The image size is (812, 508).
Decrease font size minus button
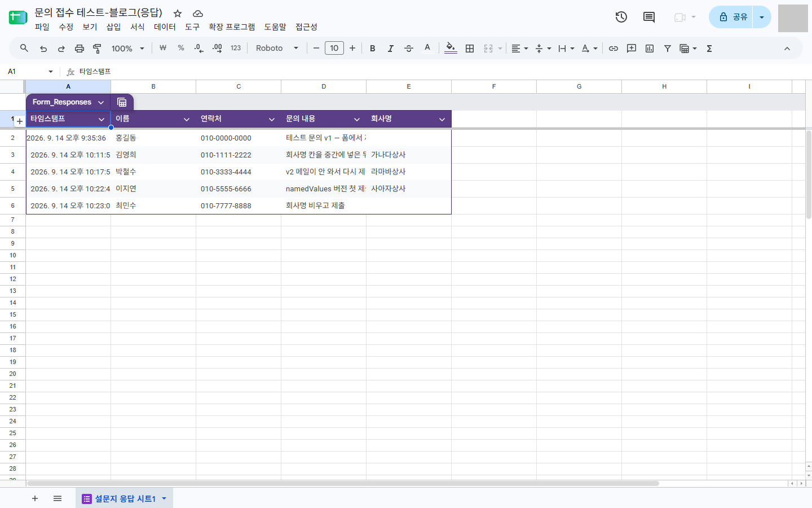[316, 49]
